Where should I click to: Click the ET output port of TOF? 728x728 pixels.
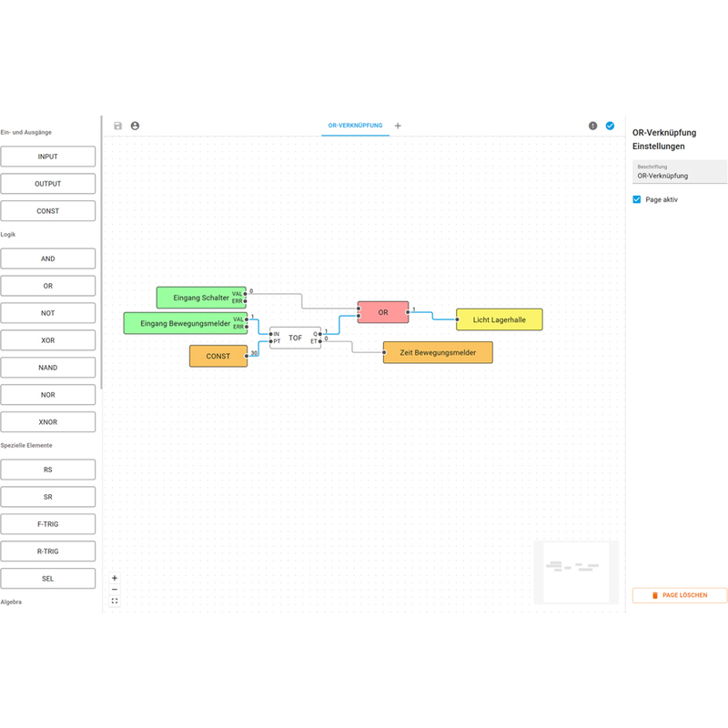[x=320, y=341]
